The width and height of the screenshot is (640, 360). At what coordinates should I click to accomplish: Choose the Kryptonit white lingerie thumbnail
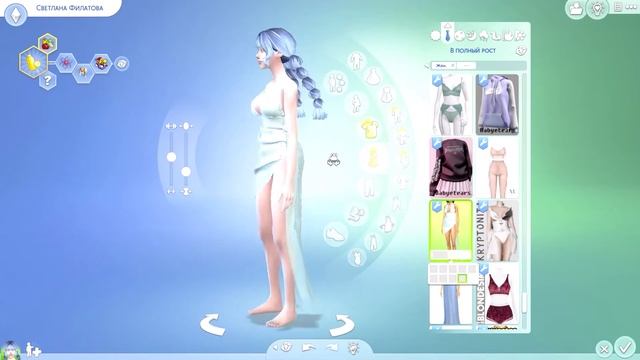497,231
